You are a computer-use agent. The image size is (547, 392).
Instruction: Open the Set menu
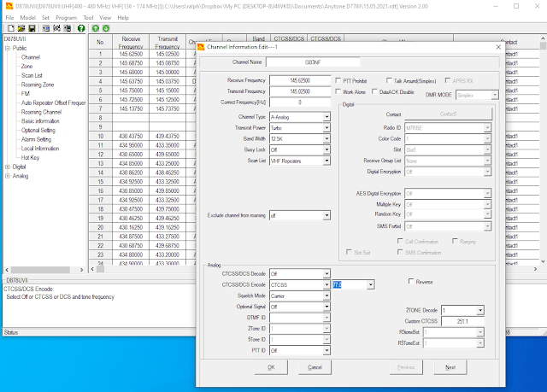pos(45,17)
